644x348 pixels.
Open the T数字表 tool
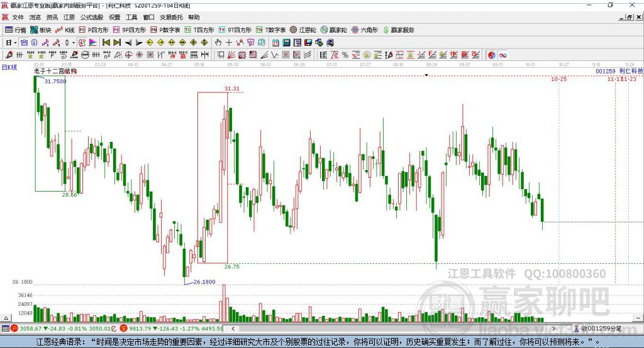click(x=270, y=30)
